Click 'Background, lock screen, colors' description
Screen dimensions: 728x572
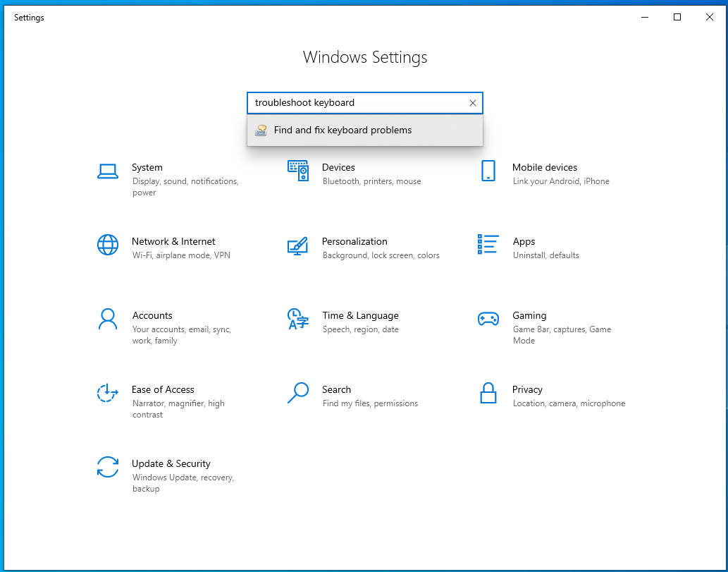381,255
